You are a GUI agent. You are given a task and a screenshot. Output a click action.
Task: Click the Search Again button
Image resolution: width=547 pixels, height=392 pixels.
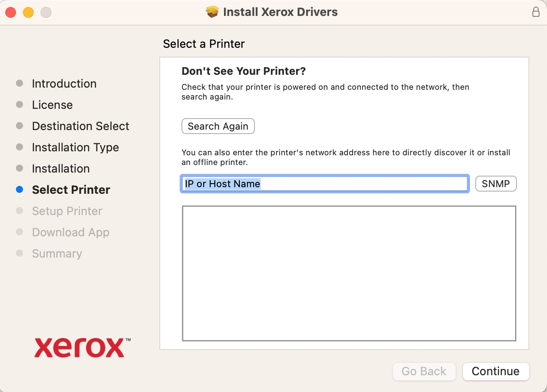218,126
